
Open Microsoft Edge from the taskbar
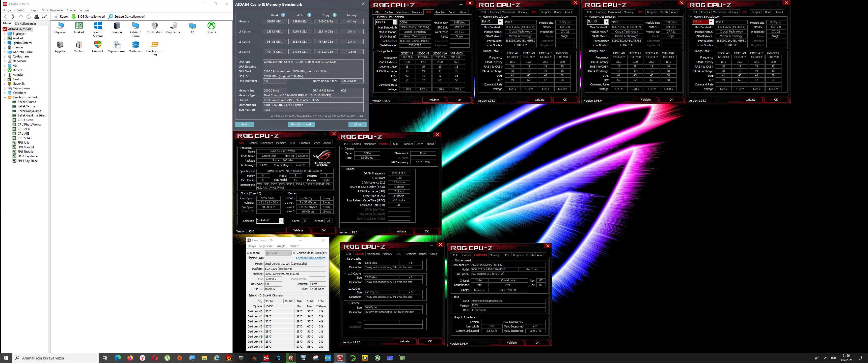click(x=118, y=358)
